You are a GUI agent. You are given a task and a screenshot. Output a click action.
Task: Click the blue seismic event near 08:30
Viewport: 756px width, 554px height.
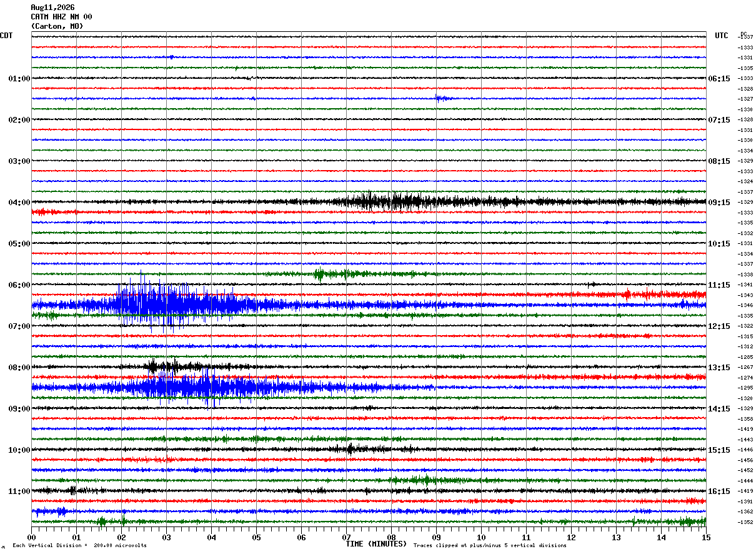pos(200,387)
